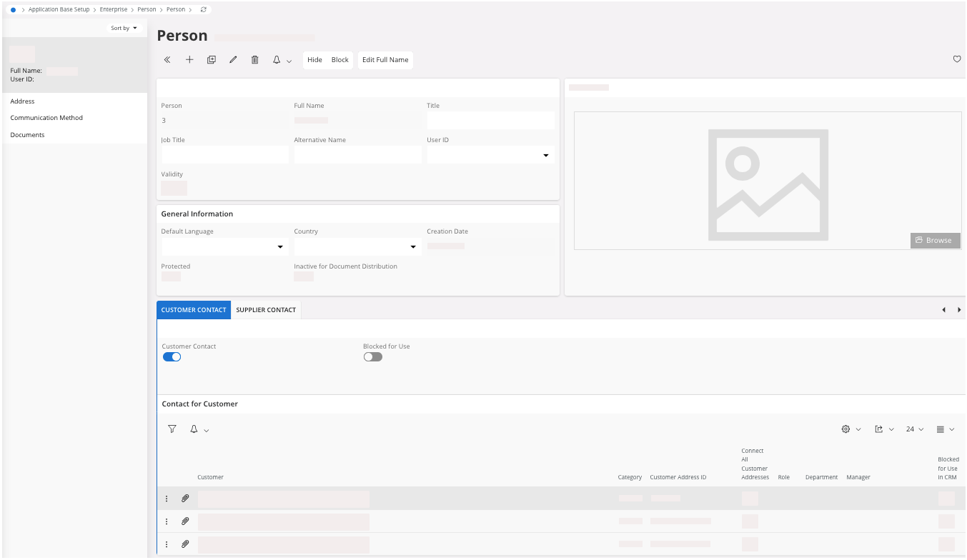Open the Sort by dropdown
967x560 pixels.
coord(124,28)
